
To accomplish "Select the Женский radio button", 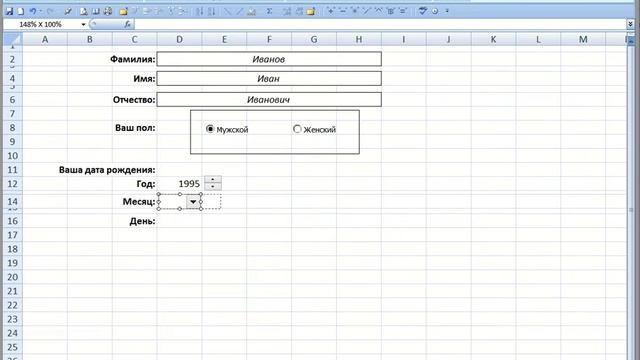I will (x=297, y=129).
